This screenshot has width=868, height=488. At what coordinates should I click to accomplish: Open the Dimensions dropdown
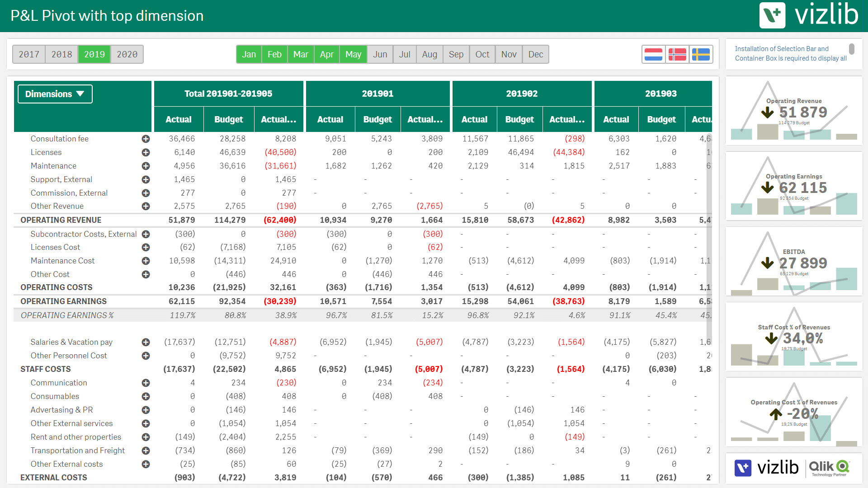[x=55, y=94]
